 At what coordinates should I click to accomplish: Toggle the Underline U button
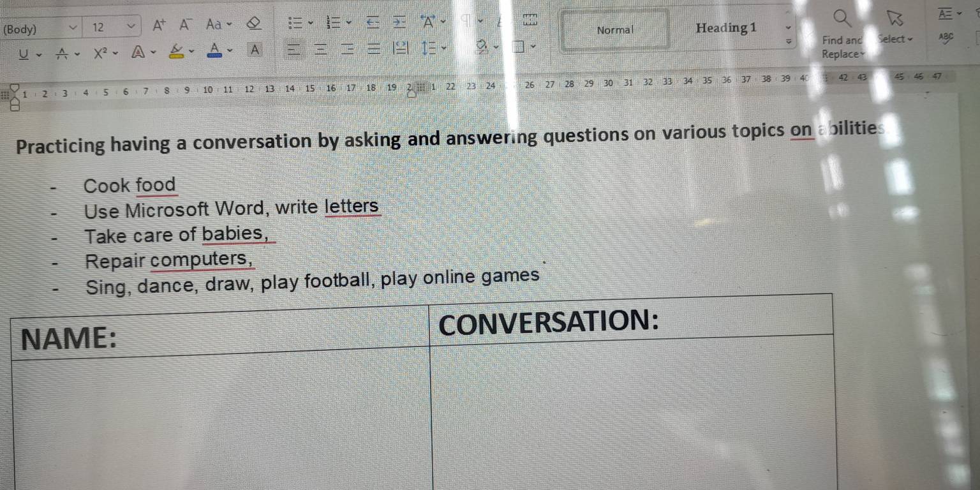[x=23, y=54]
